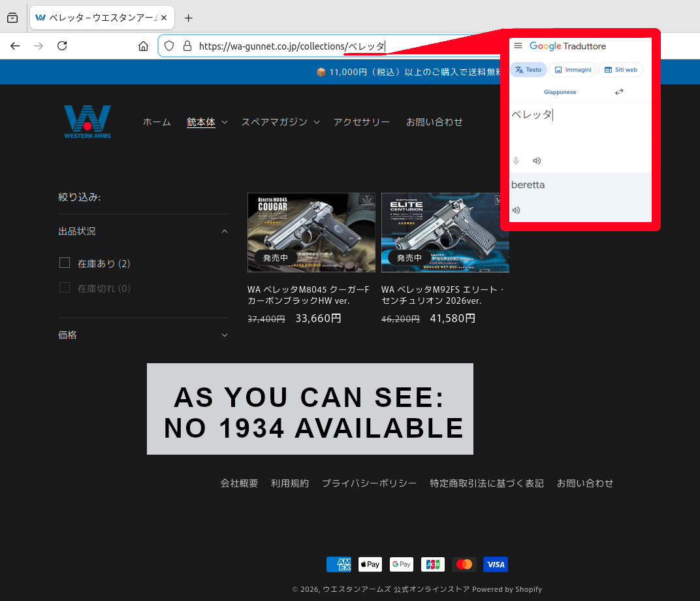Listen to the source text speaker icon
Image resolution: width=700 pixels, height=601 pixels.
click(x=537, y=161)
